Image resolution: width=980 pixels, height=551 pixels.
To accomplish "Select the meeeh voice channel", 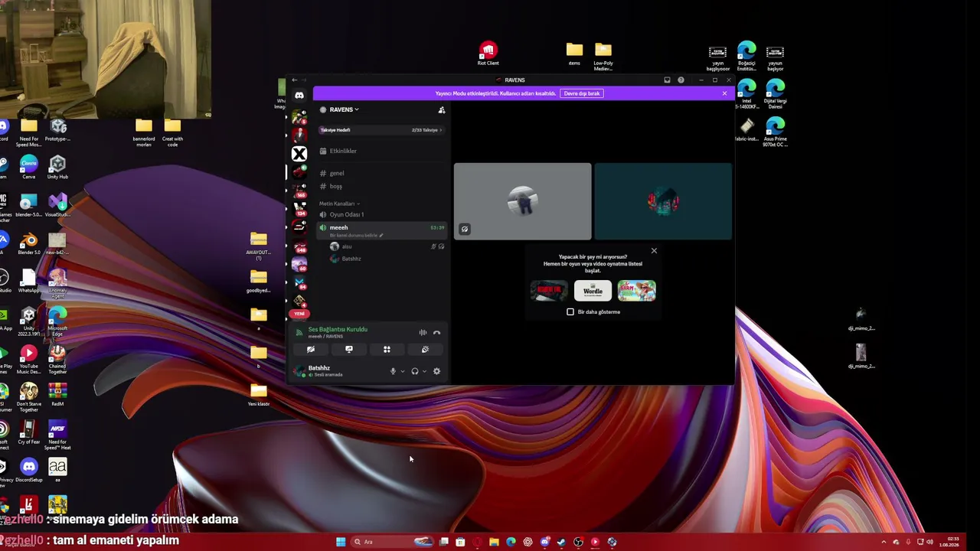I will pos(381,230).
